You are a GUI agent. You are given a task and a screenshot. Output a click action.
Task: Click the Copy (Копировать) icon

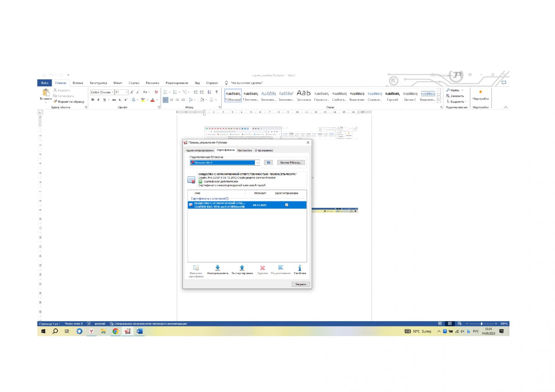[x=55, y=96]
